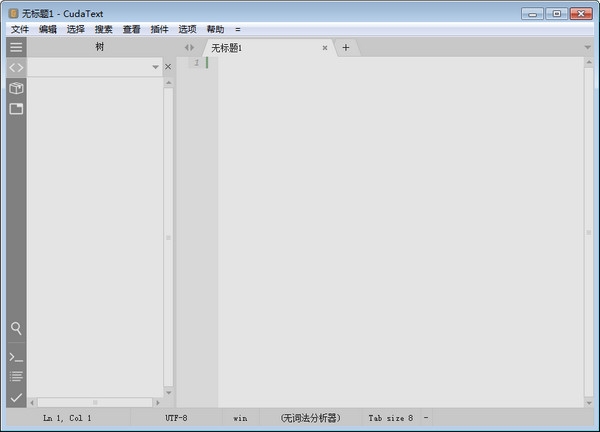The width and height of the screenshot is (600, 432).
Task: Change Tab size 8 setting
Action: click(391, 418)
